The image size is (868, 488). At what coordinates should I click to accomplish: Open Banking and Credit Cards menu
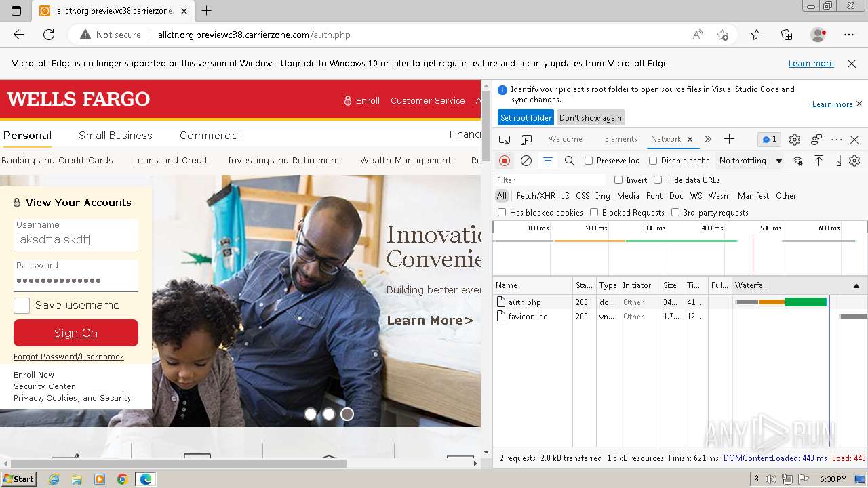point(57,160)
